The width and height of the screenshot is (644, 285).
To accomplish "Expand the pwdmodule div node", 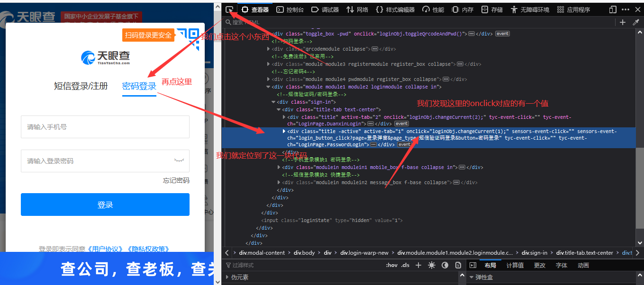I will click(269, 79).
